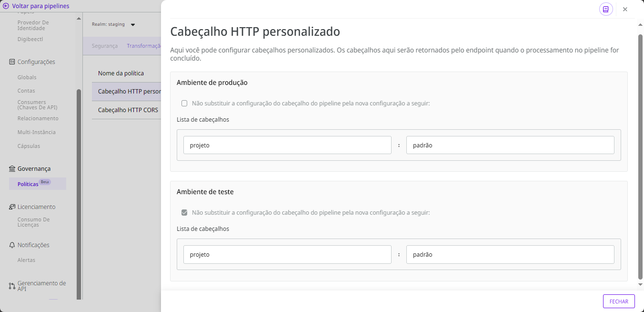The width and height of the screenshot is (644, 312).
Task: Toggle the Ambiente de teste checkbox
Action: (184, 213)
